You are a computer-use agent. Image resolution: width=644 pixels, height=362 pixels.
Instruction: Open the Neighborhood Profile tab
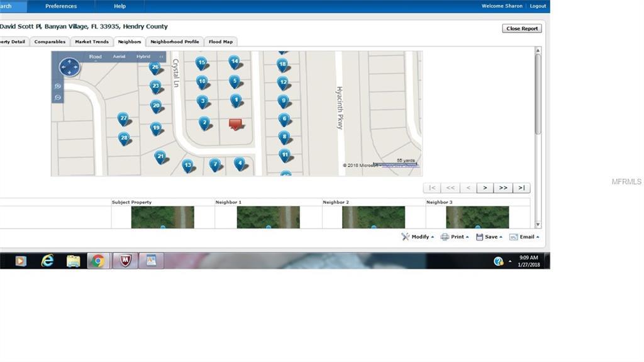coord(175,42)
